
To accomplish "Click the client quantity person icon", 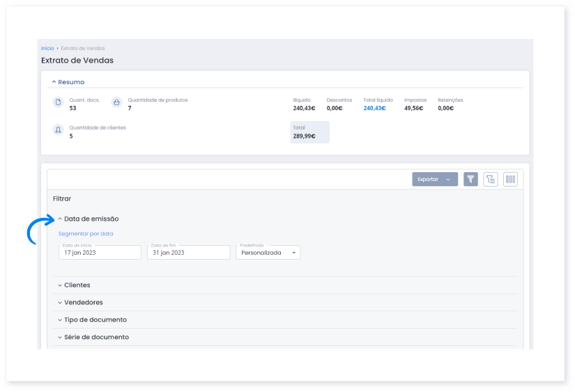I will 59,130.
